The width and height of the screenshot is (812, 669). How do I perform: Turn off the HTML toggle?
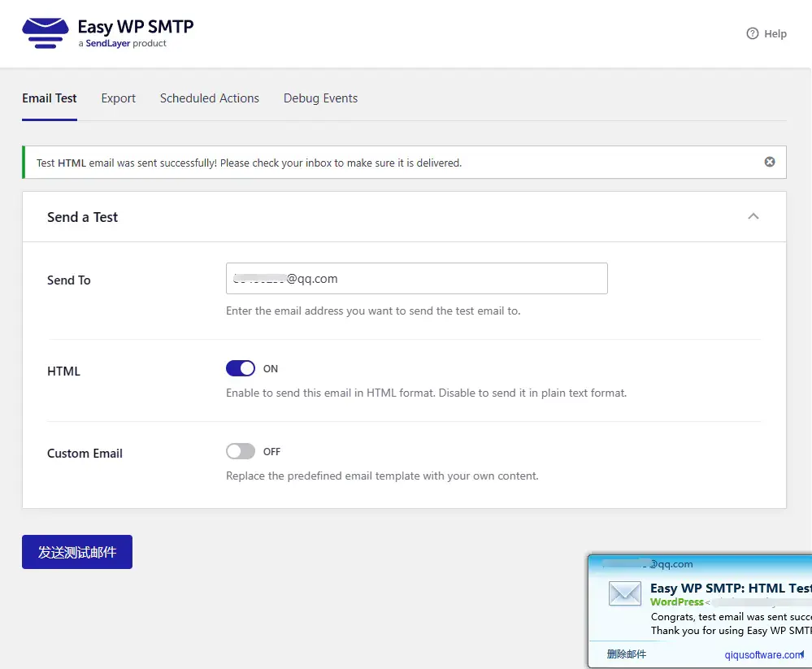pyautogui.click(x=241, y=369)
